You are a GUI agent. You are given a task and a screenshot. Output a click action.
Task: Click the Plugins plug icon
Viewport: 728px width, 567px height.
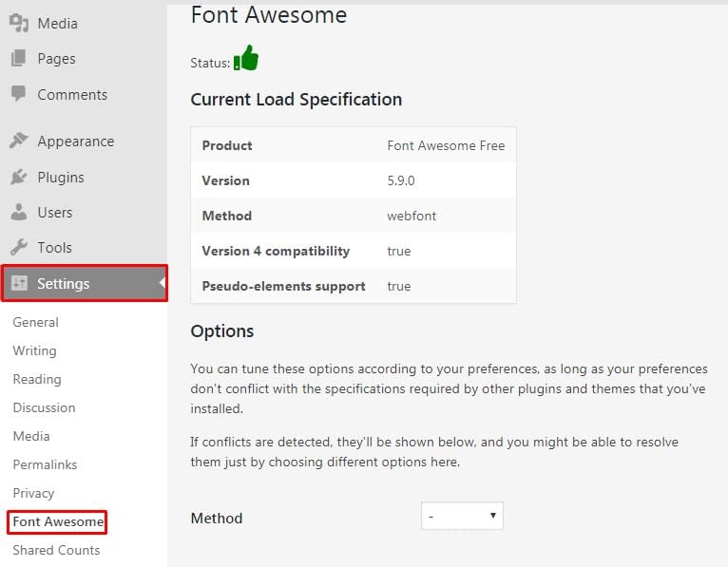(x=19, y=177)
